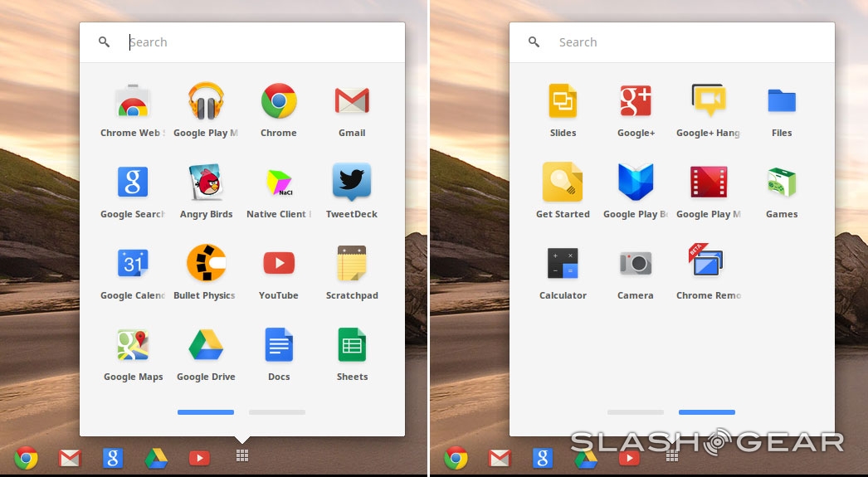Launch the Native Client app

pos(279,183)
